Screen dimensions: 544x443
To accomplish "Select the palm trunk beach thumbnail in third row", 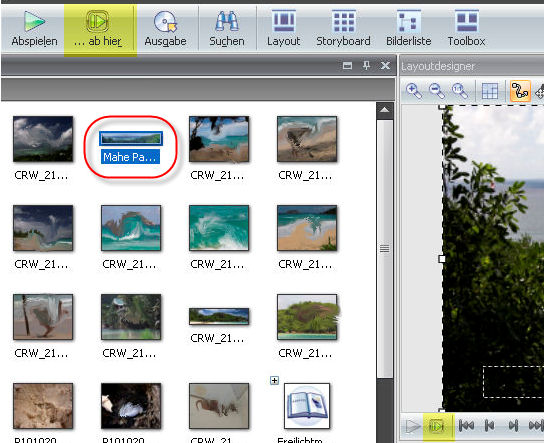I will point(43,317).
